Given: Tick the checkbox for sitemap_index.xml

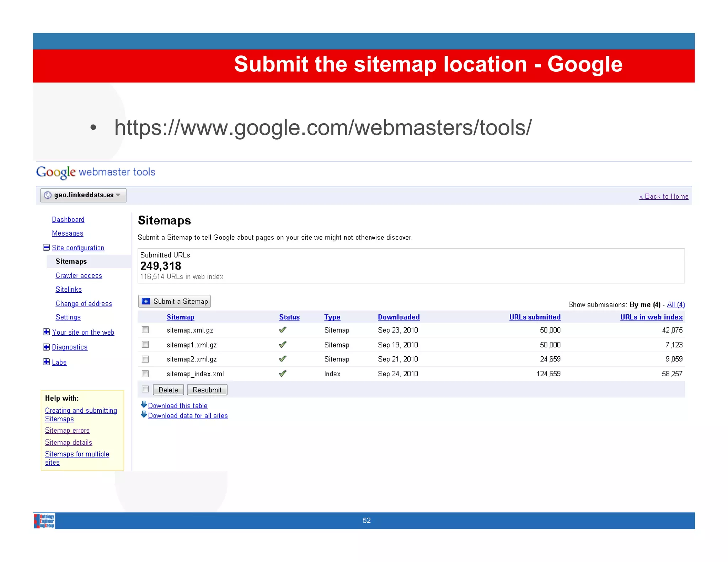Looking at the screenshot, I should pos(145,373).
